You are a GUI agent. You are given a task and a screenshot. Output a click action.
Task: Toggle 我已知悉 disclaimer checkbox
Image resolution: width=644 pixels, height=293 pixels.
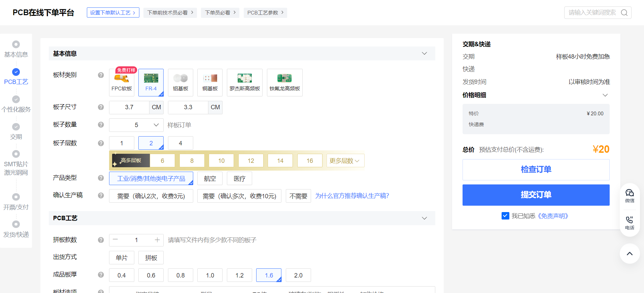pyautogui.click(x=505, y=216)
